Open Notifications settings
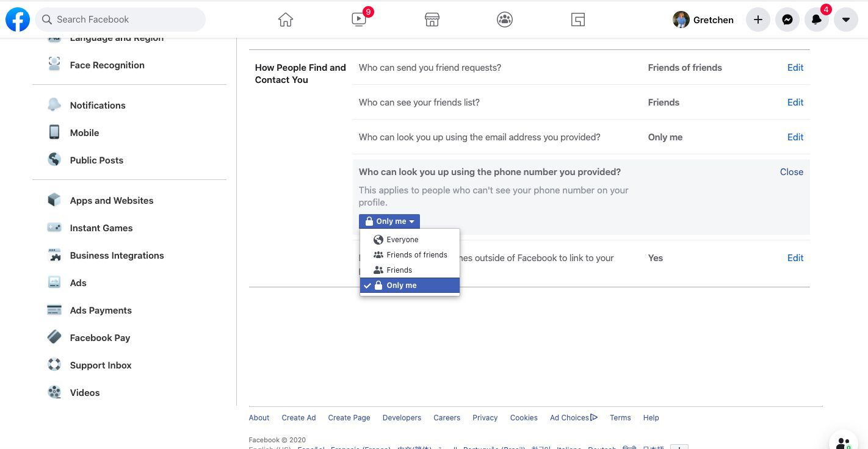 98,105
